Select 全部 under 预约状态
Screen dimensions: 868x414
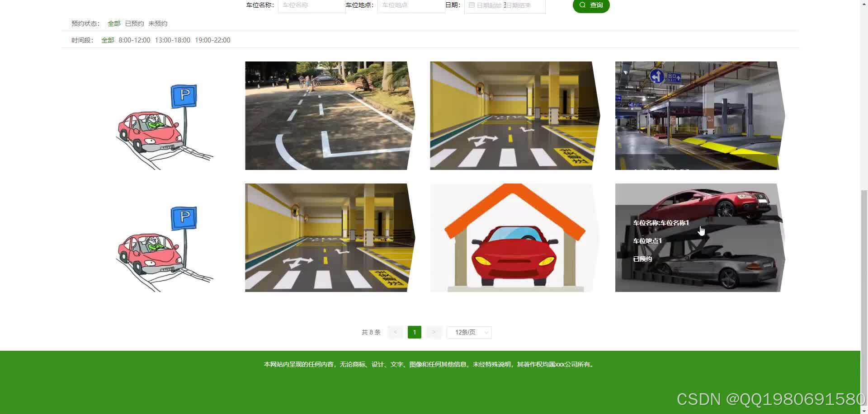click(x=114, y=23)
